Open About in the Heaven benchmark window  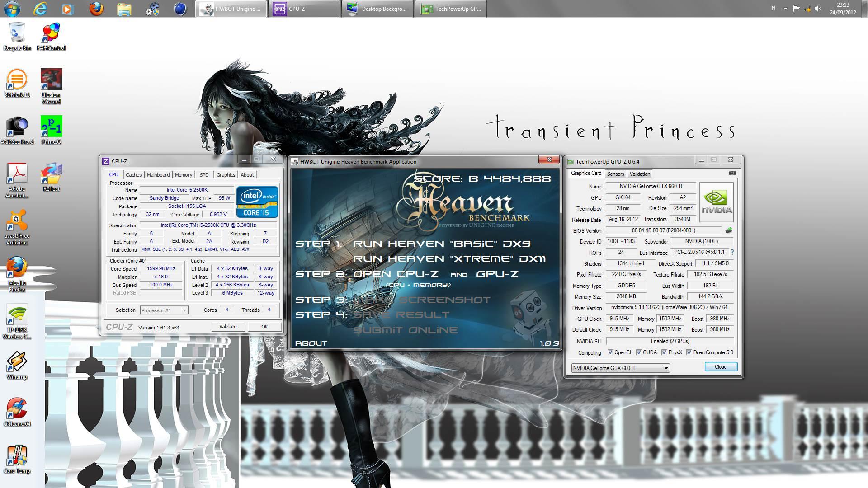[x=311, y=343]
